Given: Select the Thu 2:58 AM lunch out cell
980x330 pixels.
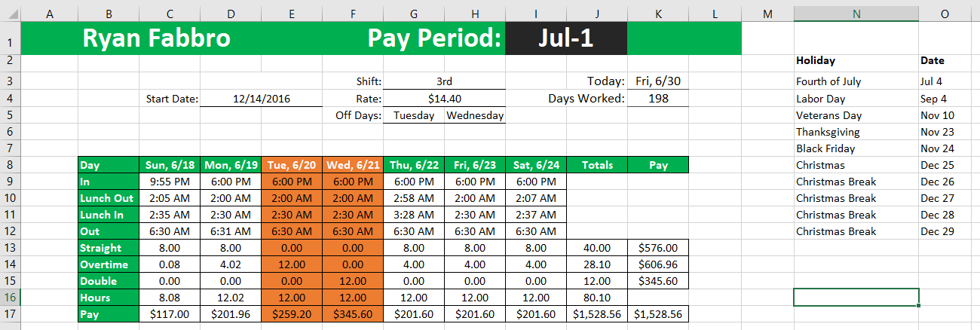Looking at the screenshot, I should 413,198.
